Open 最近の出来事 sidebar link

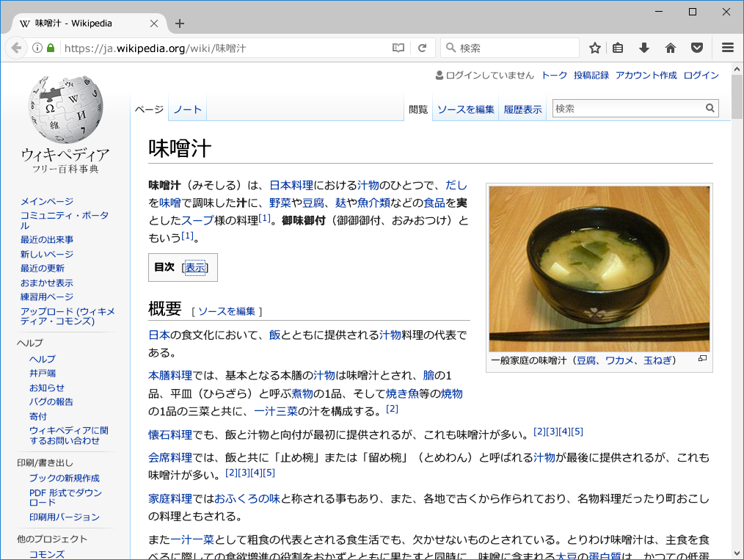(x=46, y=240)
